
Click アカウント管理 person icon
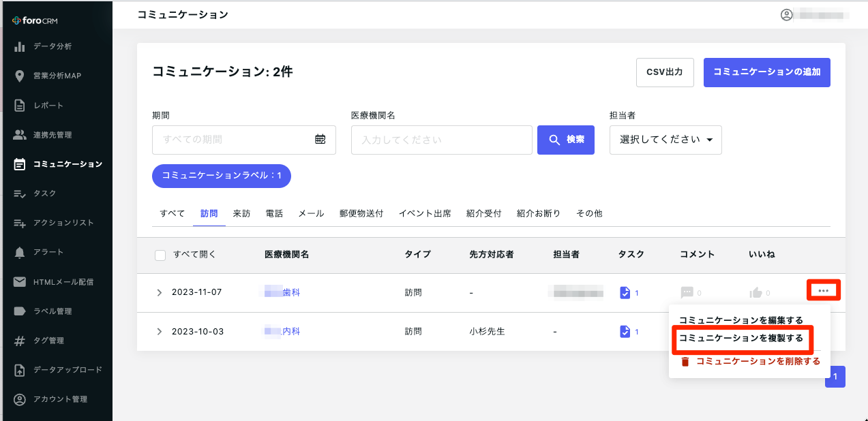coord(20,399)
